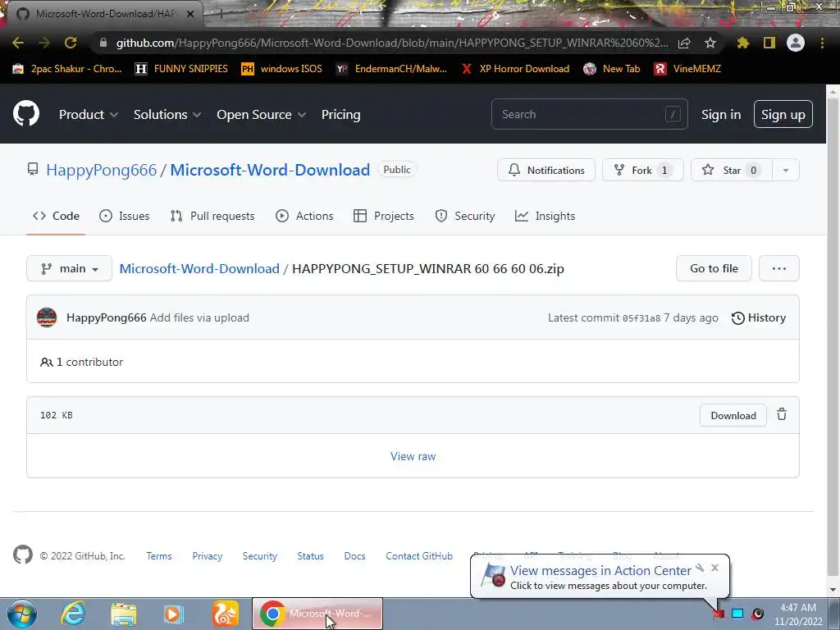Bookmark page with star icon in address bar
Screen dimensions: 840x630
coord(710,43)
